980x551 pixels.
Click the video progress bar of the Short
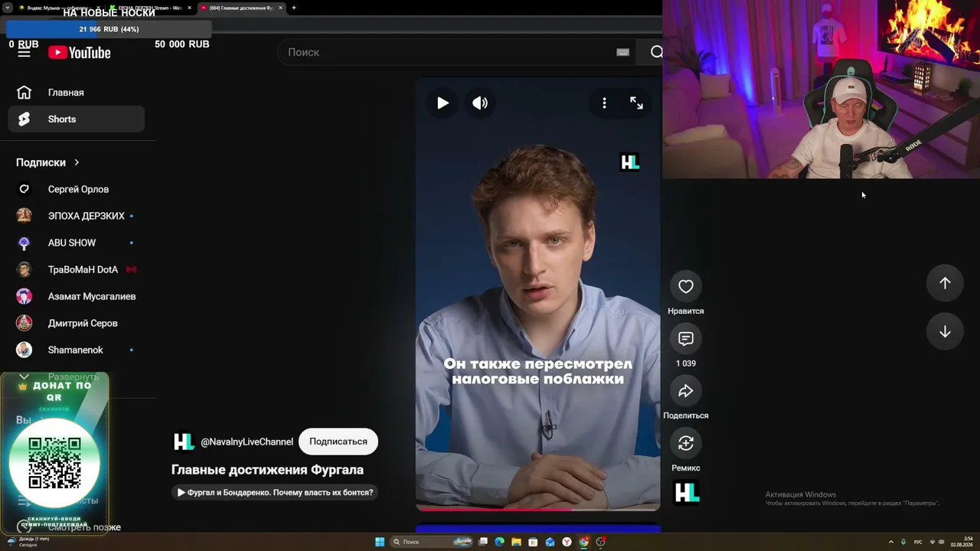(x=537, y=509)
